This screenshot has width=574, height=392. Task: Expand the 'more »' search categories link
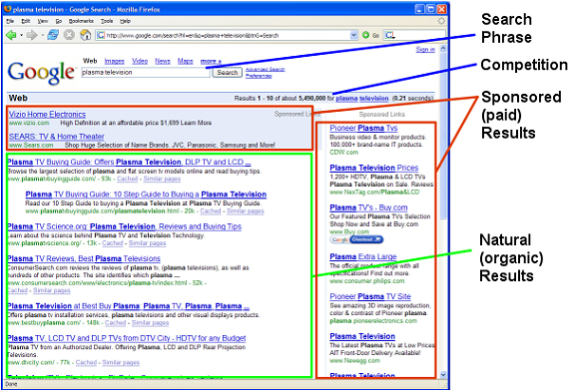pos(211,62)
